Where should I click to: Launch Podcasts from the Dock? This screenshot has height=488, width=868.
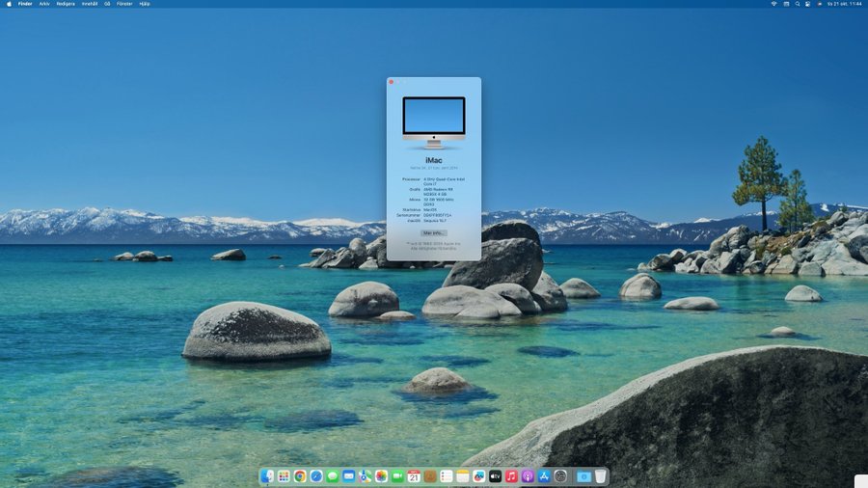tap(528, 476)
